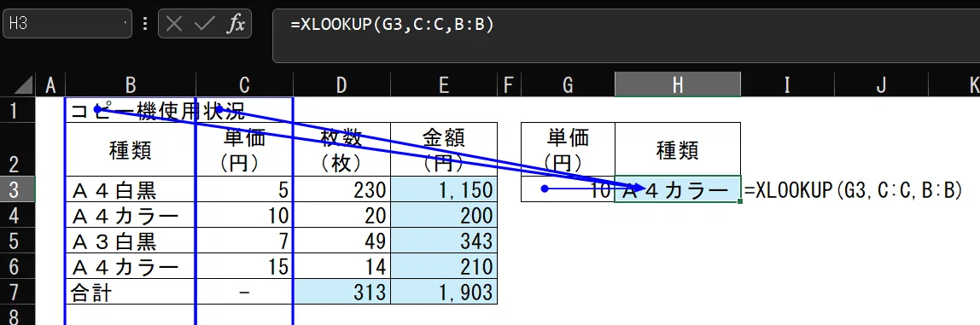This screenshot has height=325, width=980.
Task: Click the 枚数(枚) header cell
Action: click(x=341, y=149)
